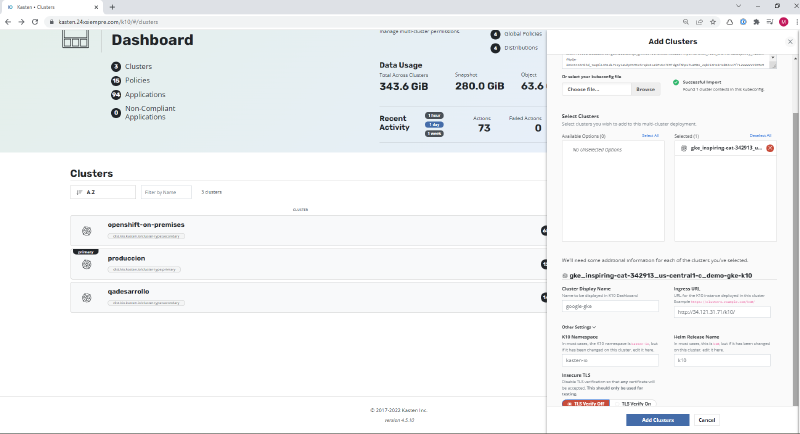Click the Clusters count badge
The width and height of the screenshot is (800, 434).
coord(116,67)
